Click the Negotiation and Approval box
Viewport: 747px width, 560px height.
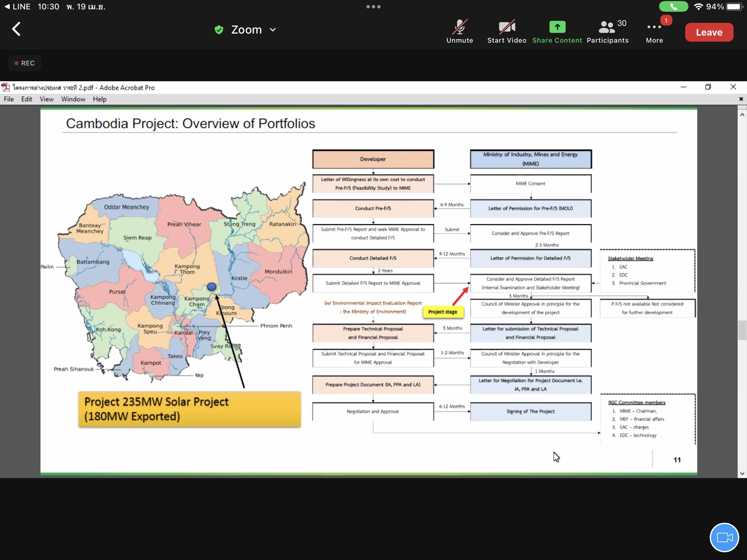tap(373, 412)
